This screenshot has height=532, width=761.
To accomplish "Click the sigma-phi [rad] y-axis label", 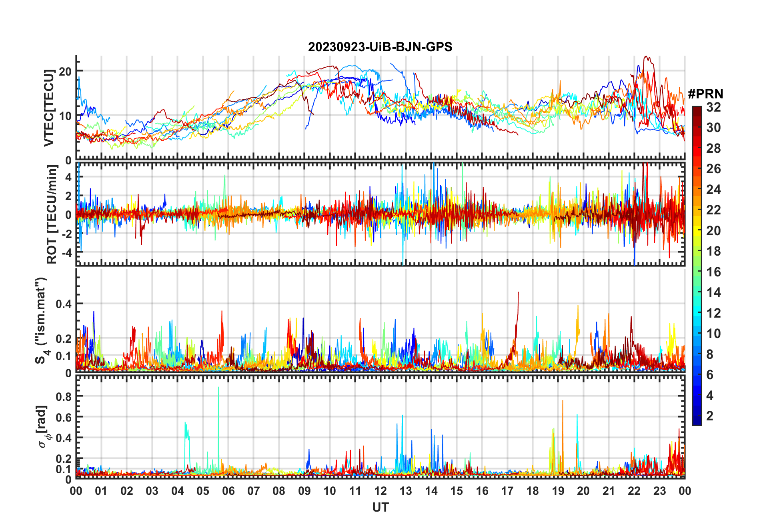I will (x=43, y=426).
